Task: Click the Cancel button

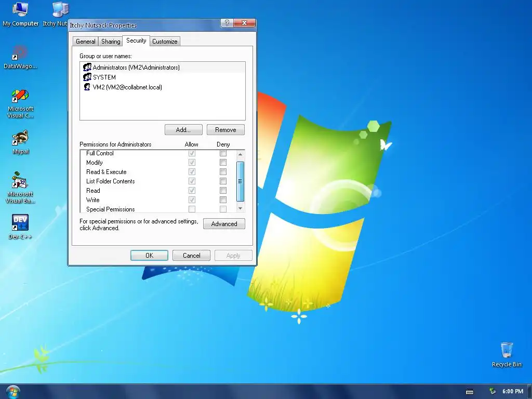Action: coord(191,256)
